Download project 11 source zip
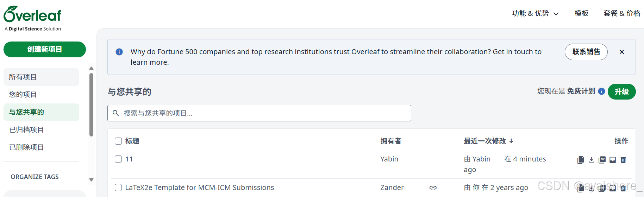 tap(592, 160)
